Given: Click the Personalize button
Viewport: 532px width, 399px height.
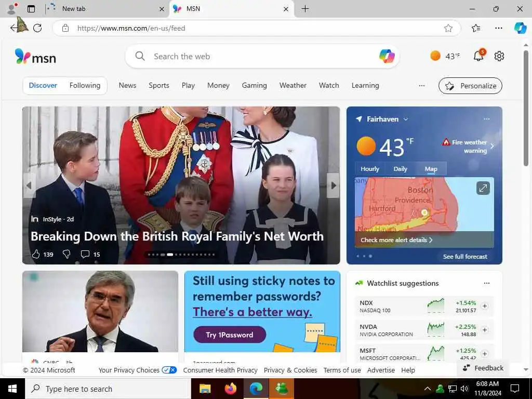Looking at the screenshot, I should pyautogui.click(x=470, y=86).
